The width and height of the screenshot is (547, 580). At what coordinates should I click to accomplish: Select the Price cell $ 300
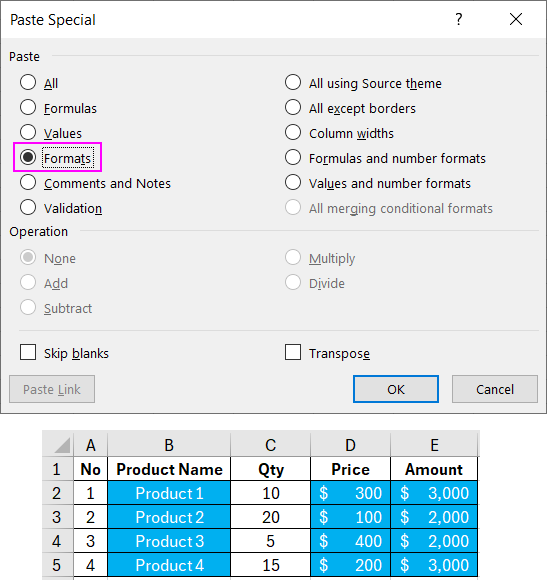point(351,493)
